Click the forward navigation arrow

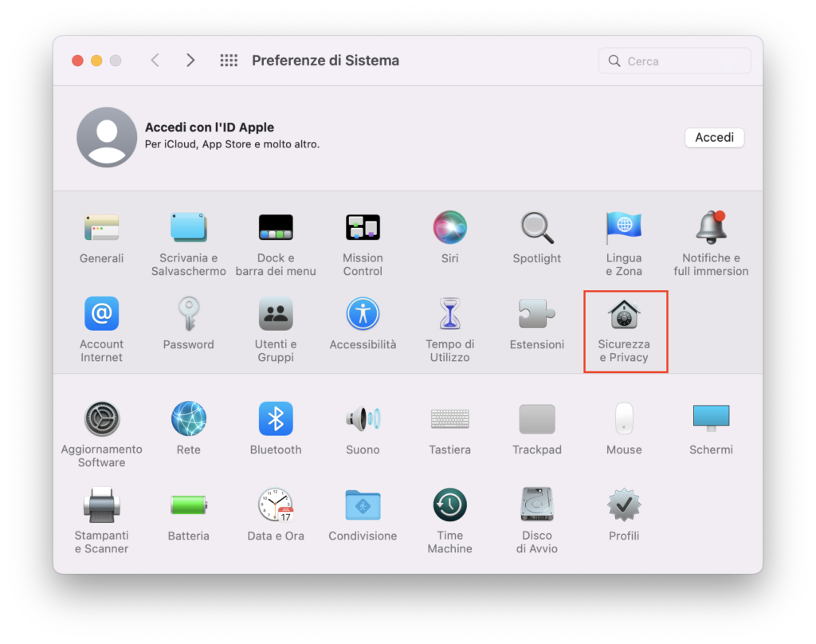[x=190, y=61]
